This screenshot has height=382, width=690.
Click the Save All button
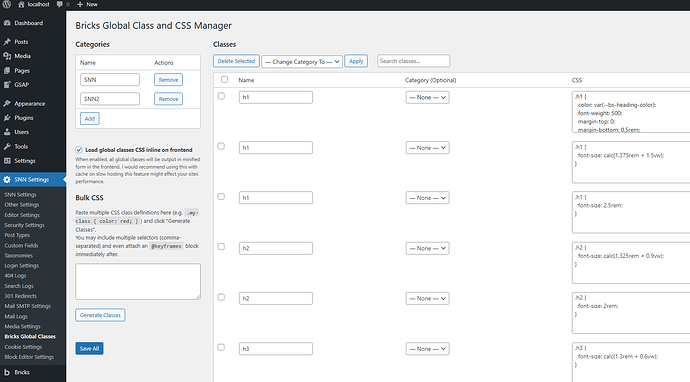pyautogui.click(x=89, y=349)
